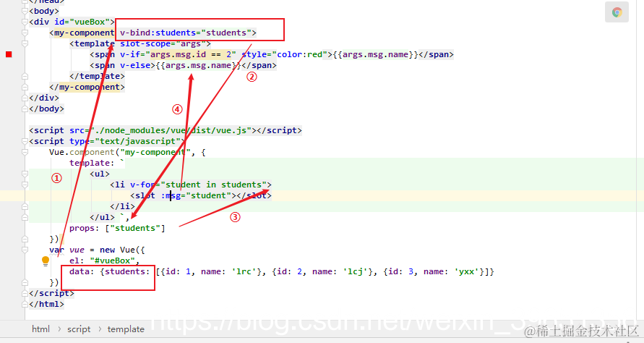Toggle fold at closing </template> line

(x=25, y=76)
